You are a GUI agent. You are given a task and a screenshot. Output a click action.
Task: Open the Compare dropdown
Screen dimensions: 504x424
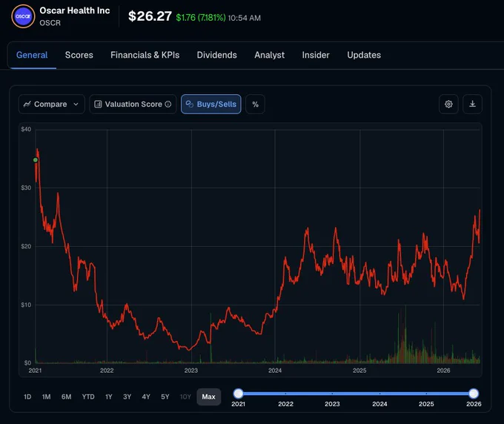coord(51,105)
